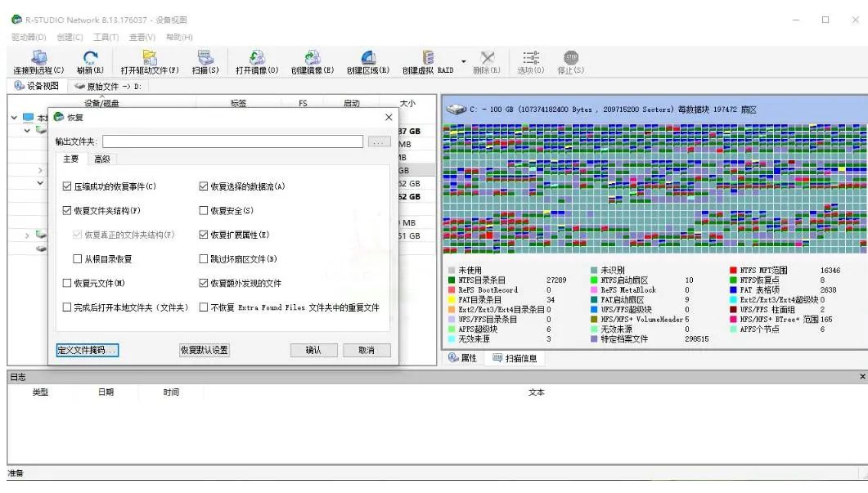Click the output folder (输出文件夹) input field
Screen dimensions: 868x493
coord(232,141)
